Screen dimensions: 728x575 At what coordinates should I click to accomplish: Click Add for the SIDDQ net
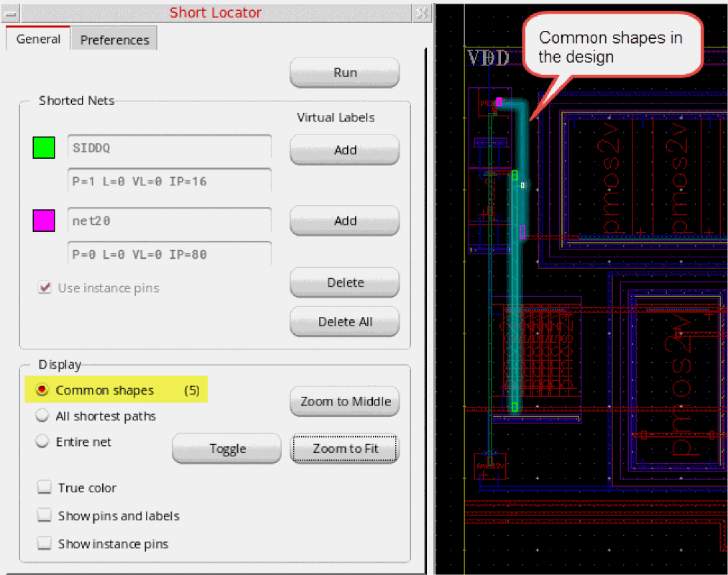[x=345, y=149]
